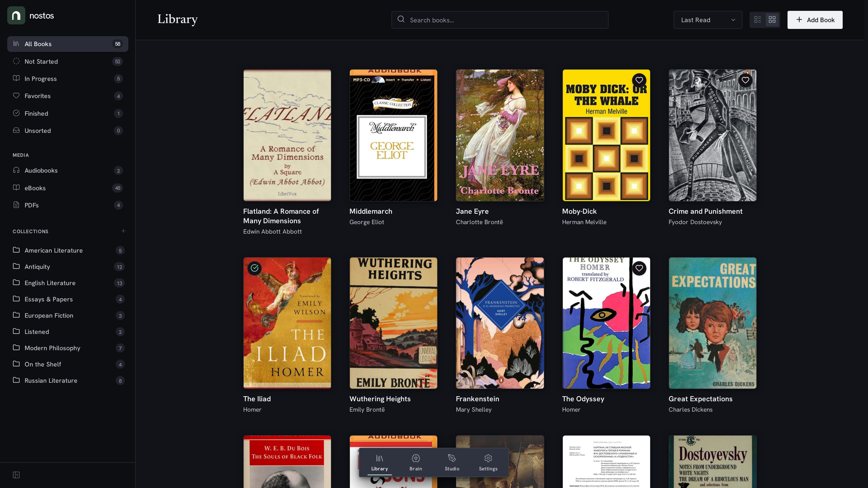Open Great Expectations book cover
Screen dimensions: 868x488
pos(712,323)
